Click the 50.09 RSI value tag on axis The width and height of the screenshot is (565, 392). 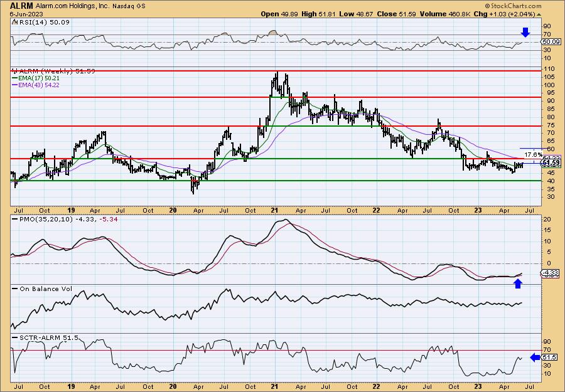tap(551, 42)
